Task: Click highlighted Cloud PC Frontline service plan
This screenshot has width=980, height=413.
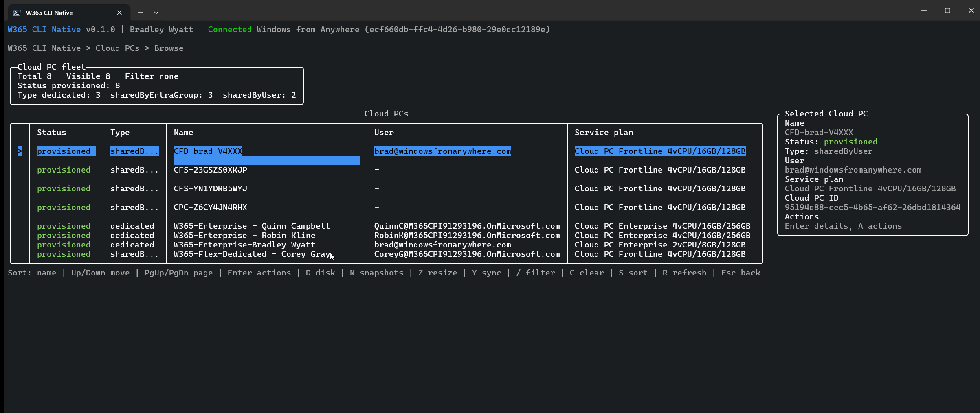Action: [660, 151]
